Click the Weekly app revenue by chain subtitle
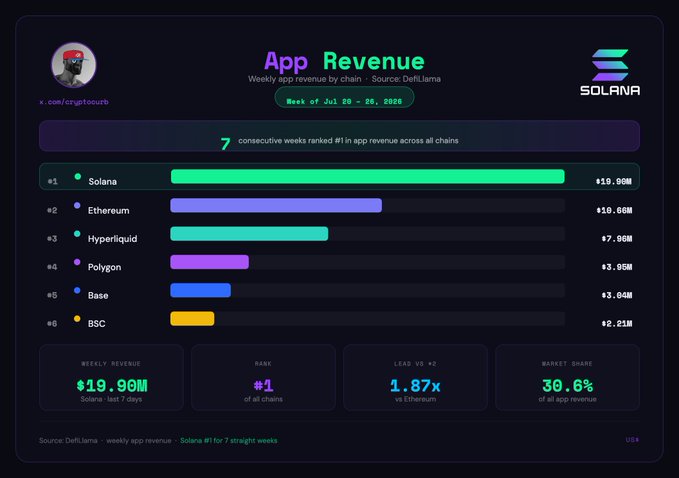Screen dimensions: 679x478 pyautogui.click(x=304, y=79)
